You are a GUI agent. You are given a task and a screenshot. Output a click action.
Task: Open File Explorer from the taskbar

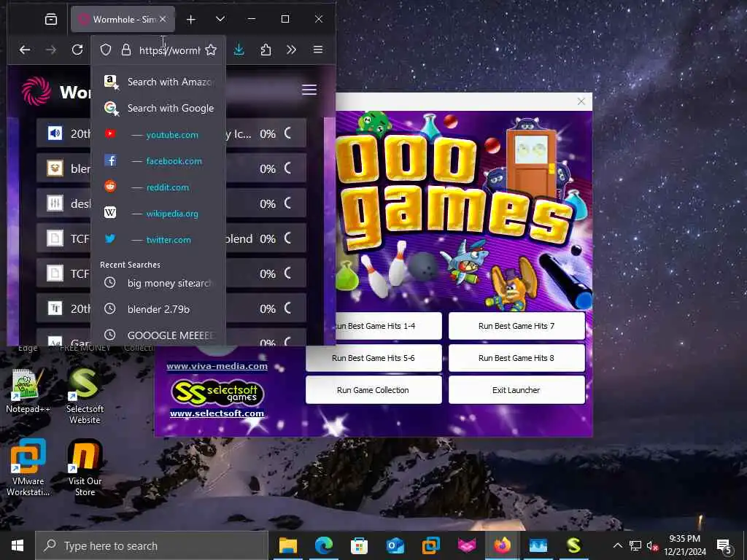pos(287,545)
